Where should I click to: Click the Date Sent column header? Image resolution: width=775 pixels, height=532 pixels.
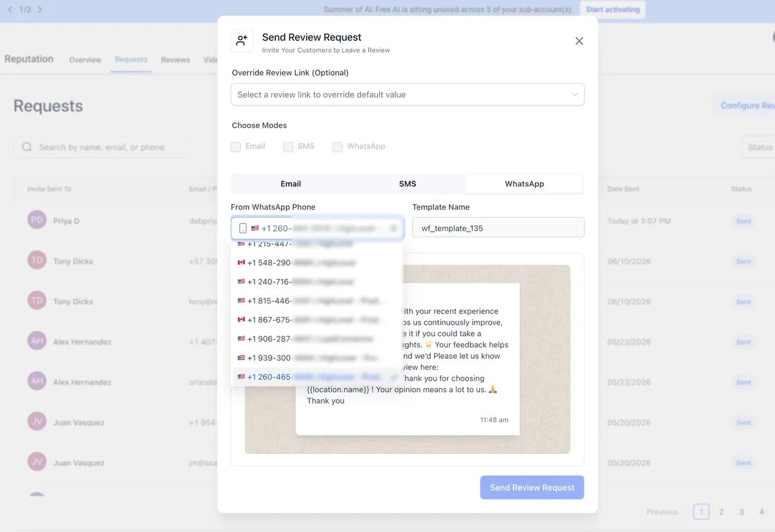(x=623, y=189)
